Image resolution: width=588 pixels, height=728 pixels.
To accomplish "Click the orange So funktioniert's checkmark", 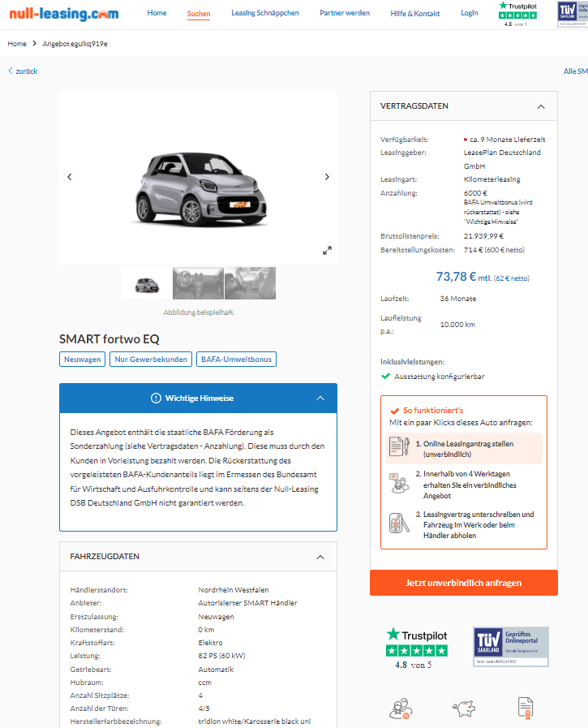I will tap(395, 411).
